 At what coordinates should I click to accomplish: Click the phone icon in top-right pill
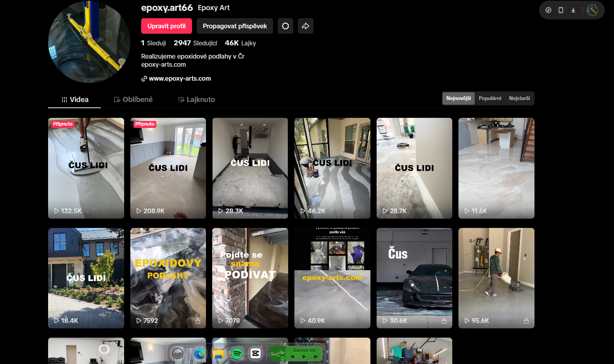click(561, 10)
